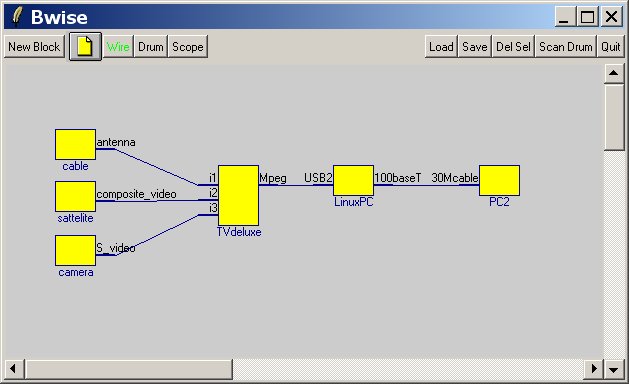
Task: Click the Load button
Action: 441,47
